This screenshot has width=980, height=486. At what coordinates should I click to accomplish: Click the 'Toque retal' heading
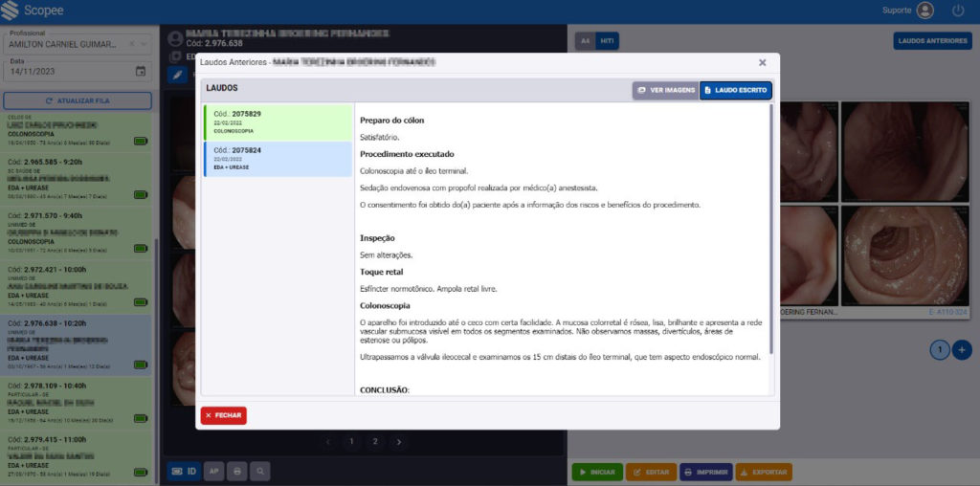[381, 272]
